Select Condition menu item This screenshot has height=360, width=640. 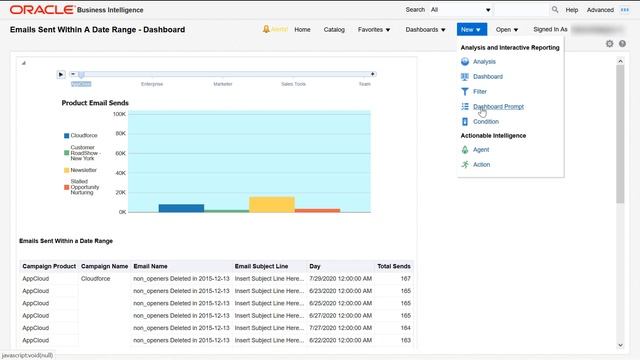pos(486,122)
